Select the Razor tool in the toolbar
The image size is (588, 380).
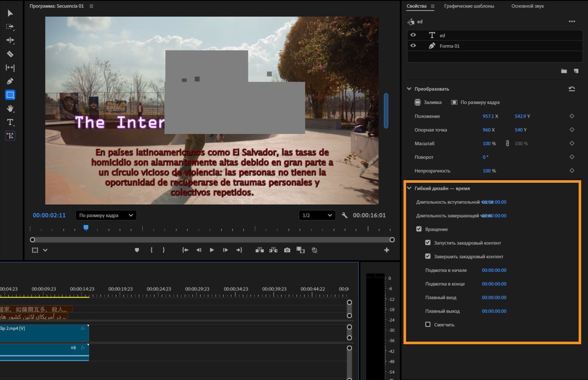point(10,54)
